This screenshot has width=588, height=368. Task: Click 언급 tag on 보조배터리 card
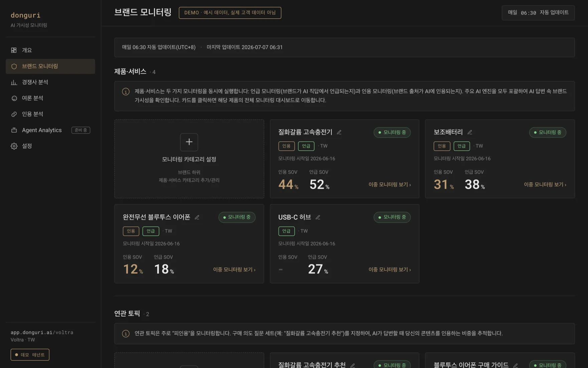pos(462,146)
